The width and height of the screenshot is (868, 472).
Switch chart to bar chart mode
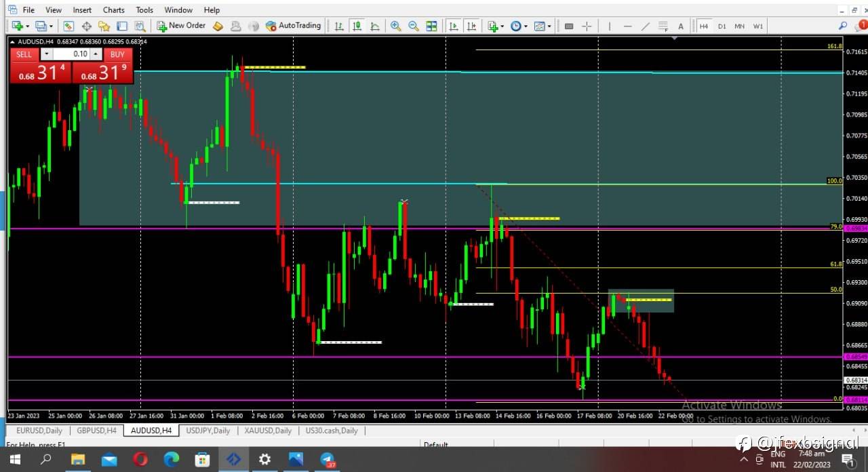click(x=339, y=26)
